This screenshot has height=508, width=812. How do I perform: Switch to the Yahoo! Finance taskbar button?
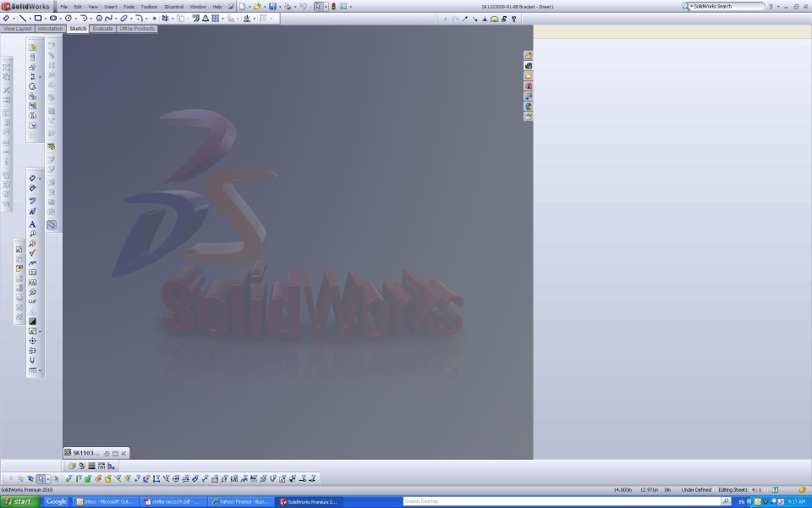click(x=241, y=502)
